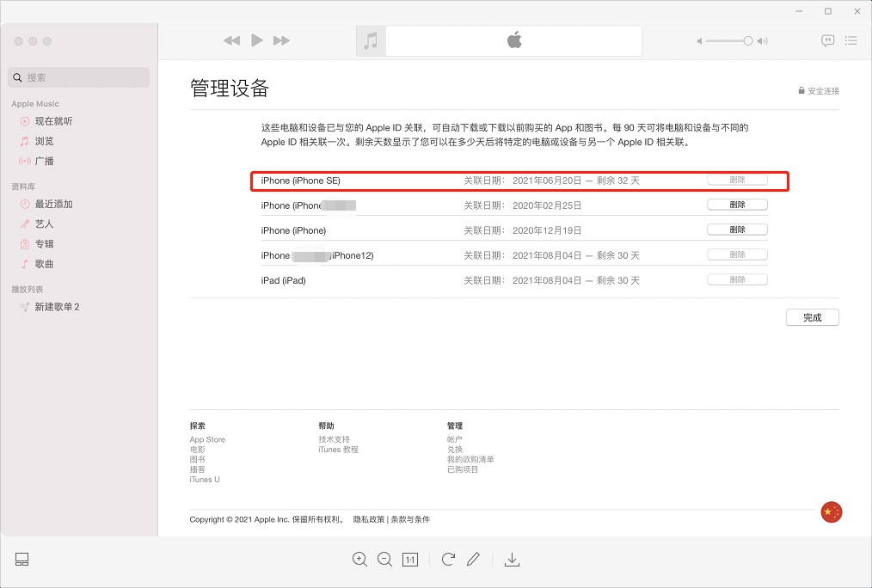Click the pencil edit icon
This screenshot has height=588, width=872.
[473, 560]
